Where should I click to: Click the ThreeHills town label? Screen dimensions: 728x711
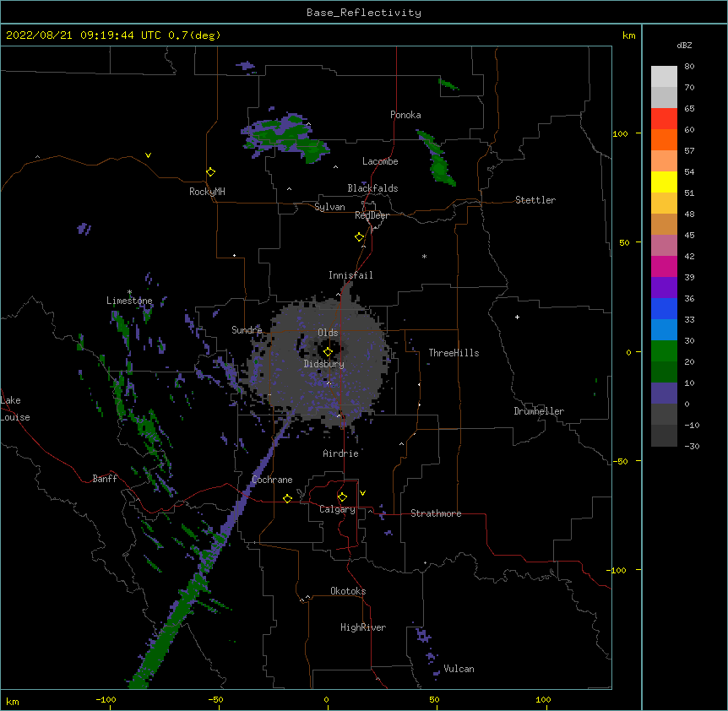tap(454, 353)
